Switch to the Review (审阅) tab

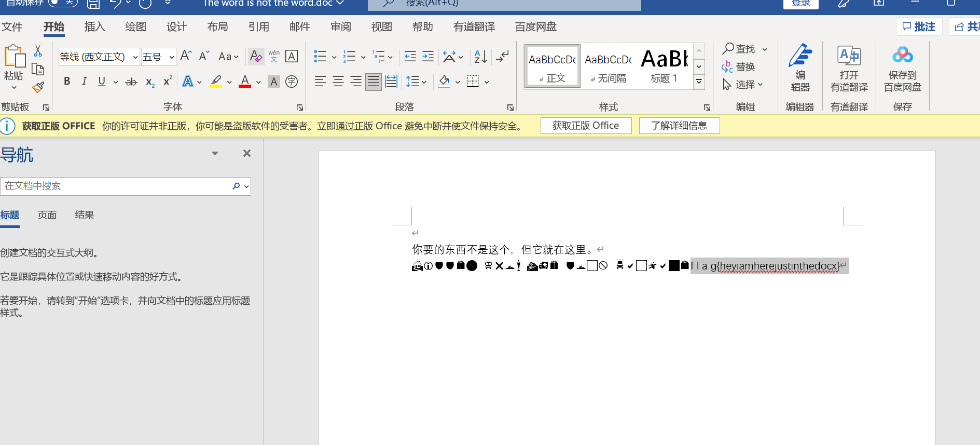(x=341, y=26)
